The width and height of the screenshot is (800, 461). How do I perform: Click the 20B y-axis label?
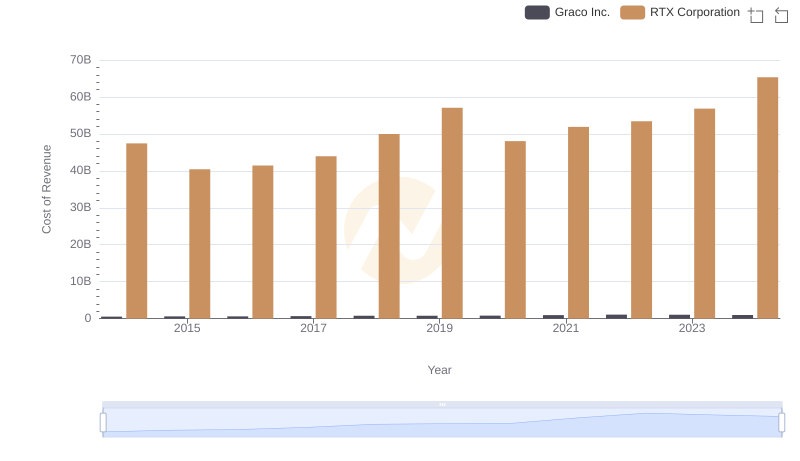81,244
